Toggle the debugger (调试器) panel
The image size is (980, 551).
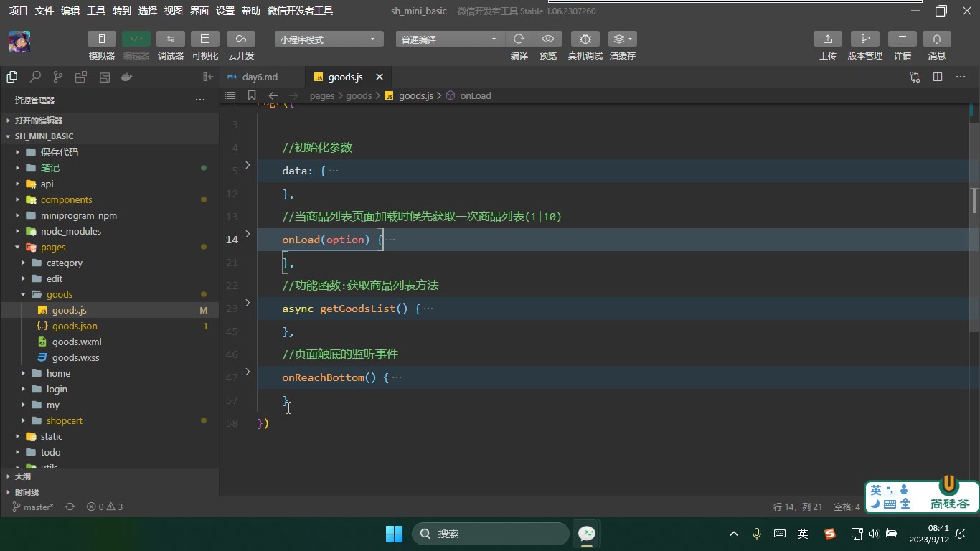pyautogui.click(x=171, y=39)
